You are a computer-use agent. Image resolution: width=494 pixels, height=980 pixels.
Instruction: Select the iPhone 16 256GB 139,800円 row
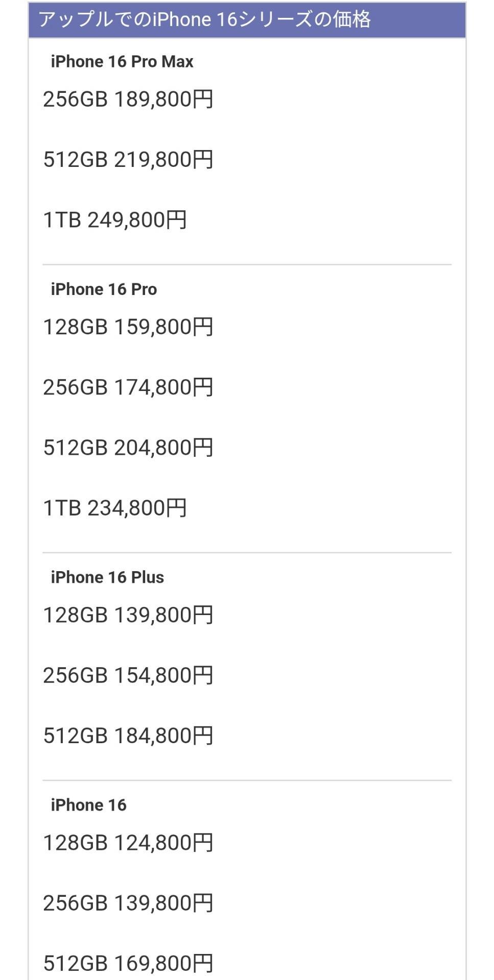[128, 903]
